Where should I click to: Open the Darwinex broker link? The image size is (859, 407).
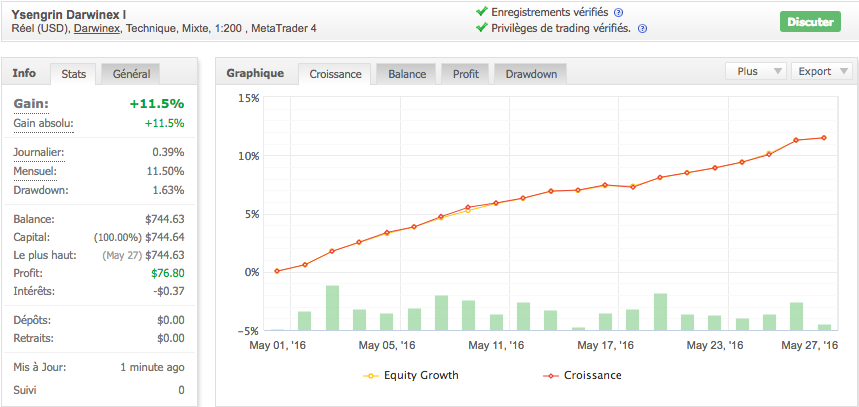click(x=98, y=29)
